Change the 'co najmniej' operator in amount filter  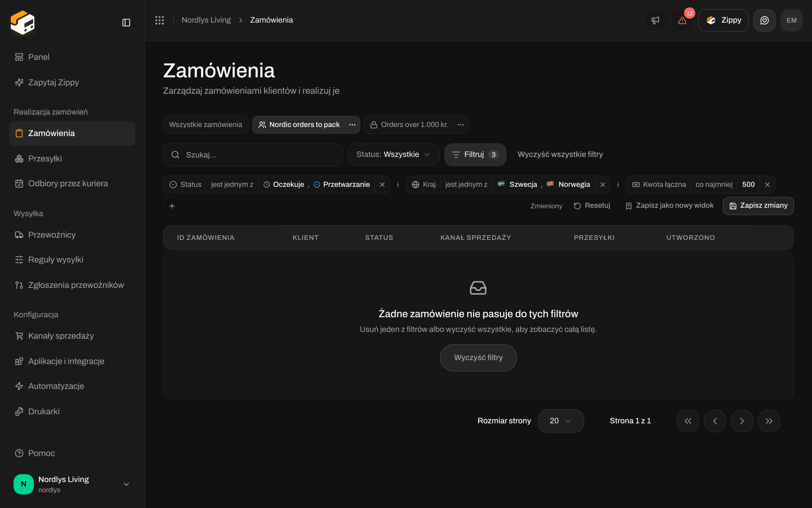tap(714, 185)
